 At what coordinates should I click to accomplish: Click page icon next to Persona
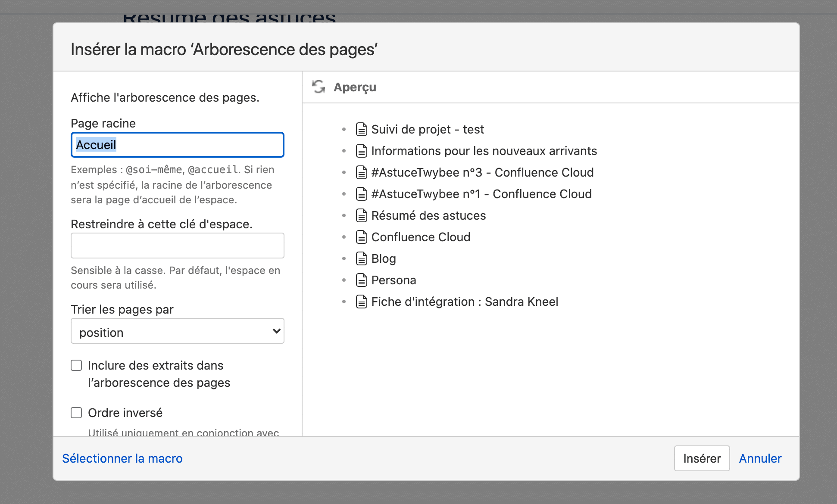click(362, 280)
